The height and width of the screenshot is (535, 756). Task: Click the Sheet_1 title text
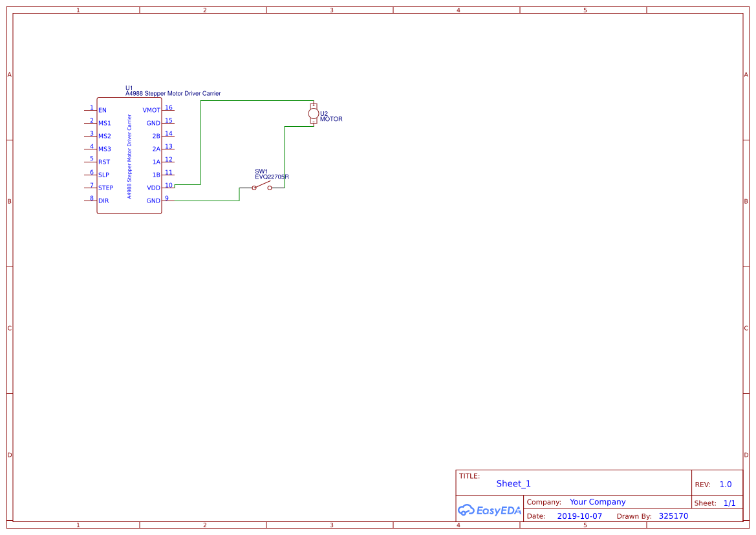pyautogui.click(x=513, y=483)
